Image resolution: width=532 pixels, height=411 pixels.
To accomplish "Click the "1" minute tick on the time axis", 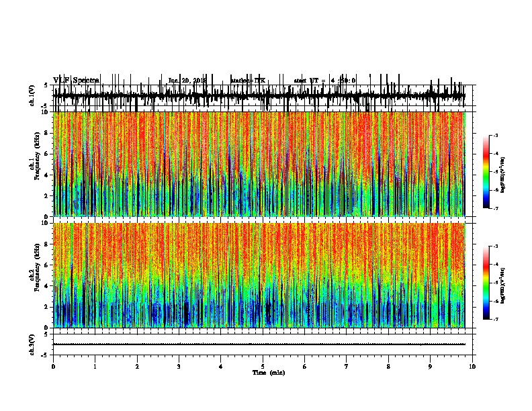I will pyautogui.click(x=95, y=367).
